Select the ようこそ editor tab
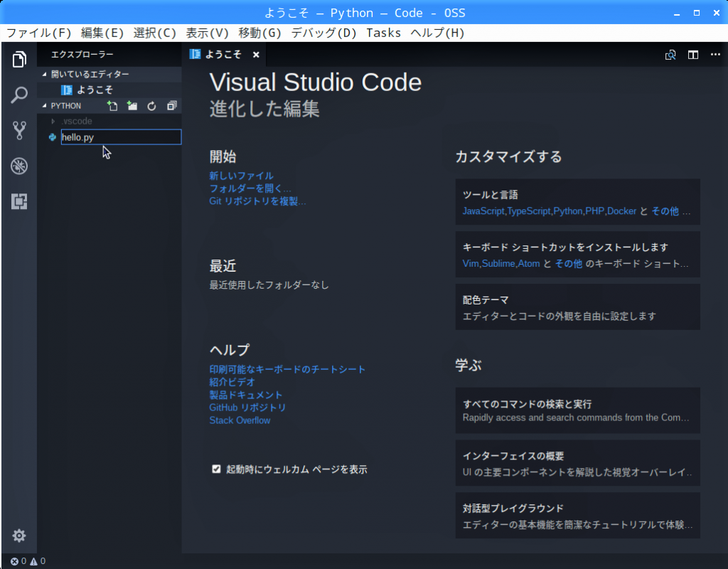The height and width of the screenshot is (569, 728). pyautogui.click(x=223, y=55)
